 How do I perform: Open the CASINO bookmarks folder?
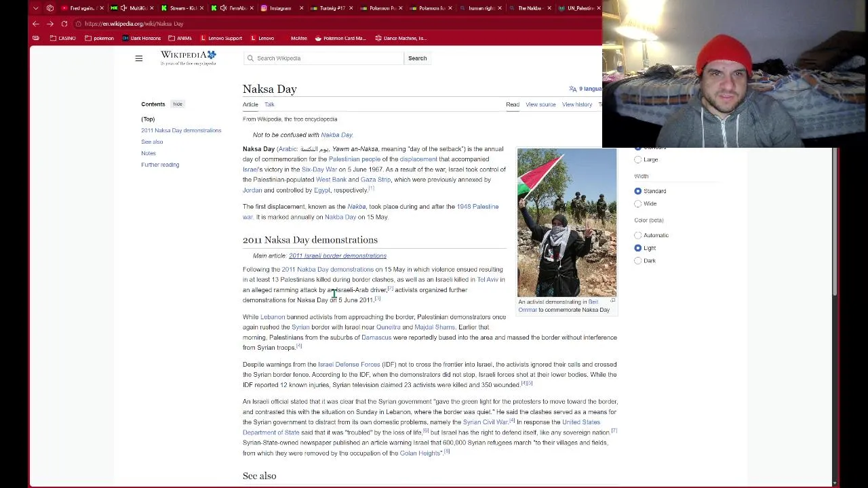(62, 38)
